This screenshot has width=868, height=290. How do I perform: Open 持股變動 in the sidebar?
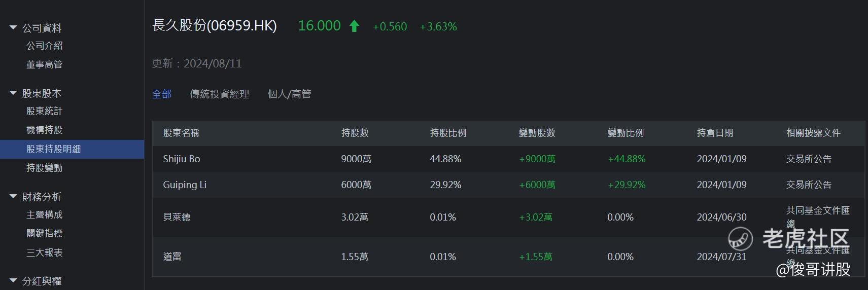(x=45, y=168)
